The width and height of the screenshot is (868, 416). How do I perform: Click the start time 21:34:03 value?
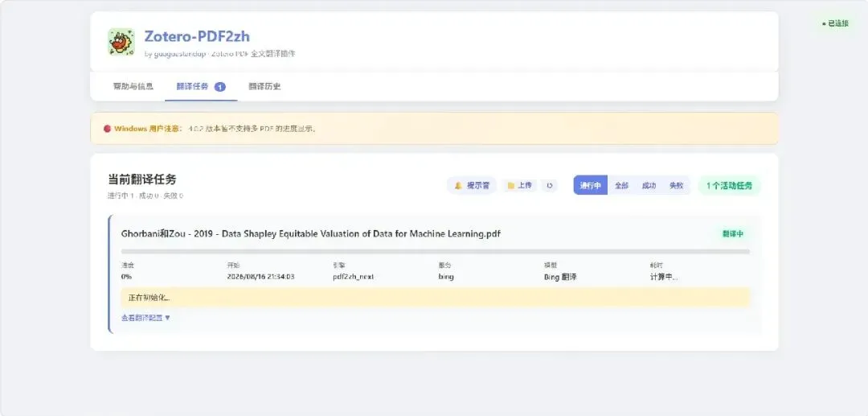(260, 277)
